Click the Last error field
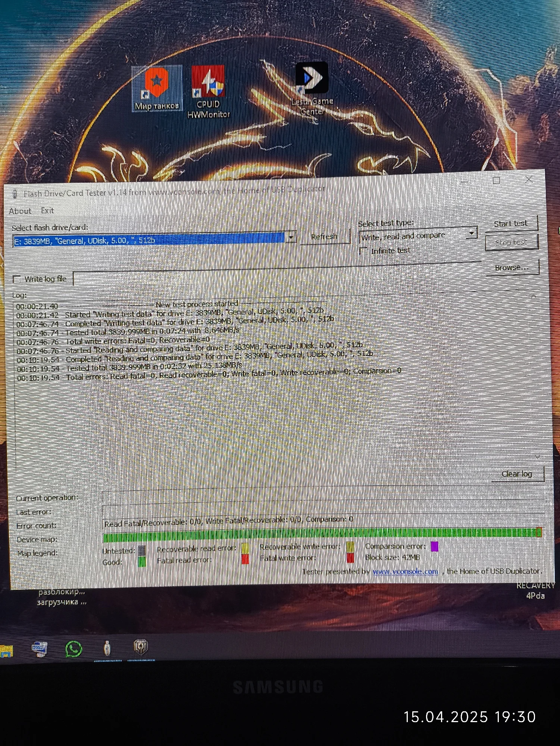 coord(322,509)
